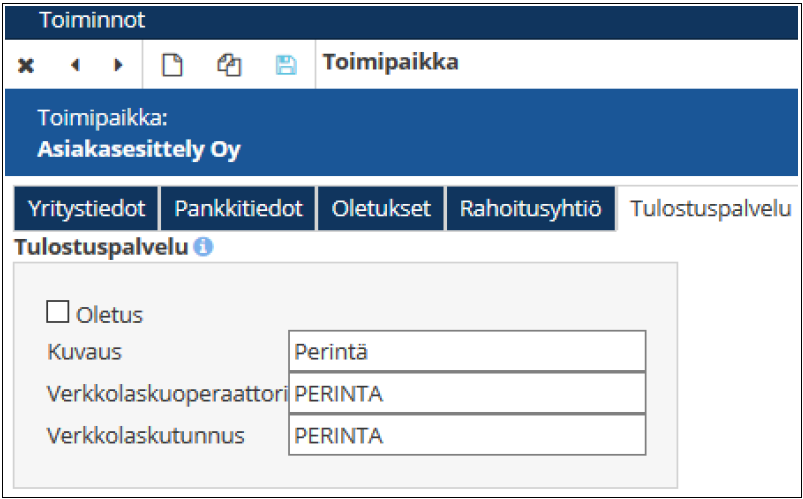Open the Pankkitiedot tab
The width and height of the screenshot is (803, 499).
tap(238, 209)
